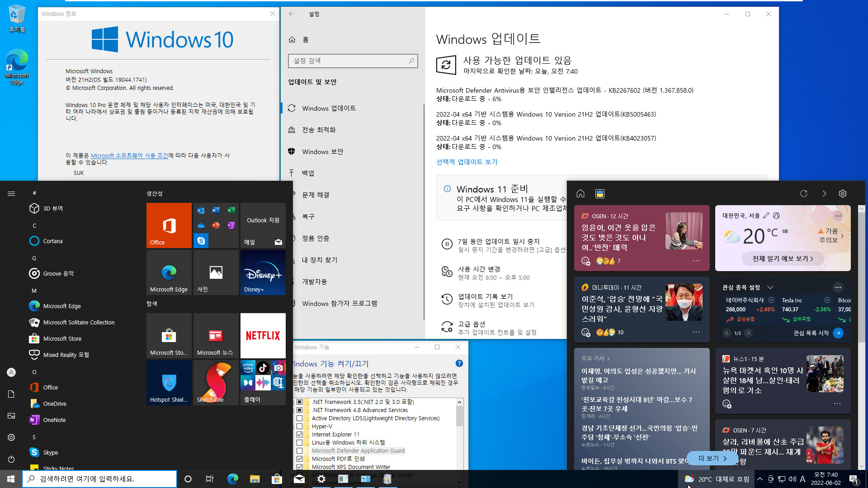Viewport: 868px width, 488px height.
Task: Select 문제 해결 in Settings sidebar
Action: [x=353, y=195]
